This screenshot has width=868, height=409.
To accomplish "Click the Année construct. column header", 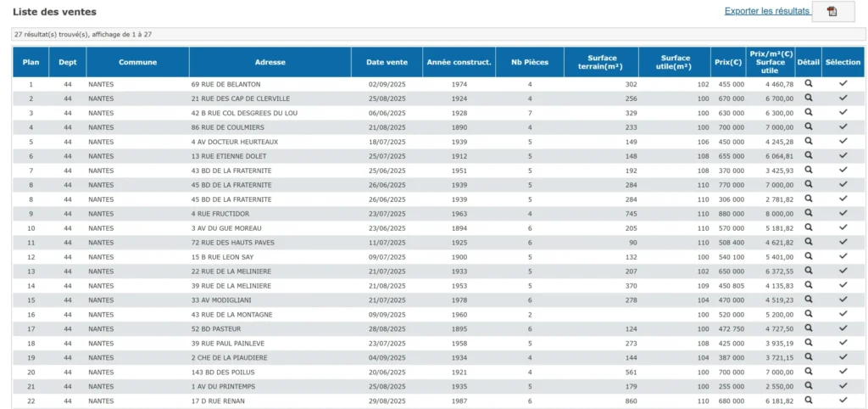I will click(x=459, y=62).
